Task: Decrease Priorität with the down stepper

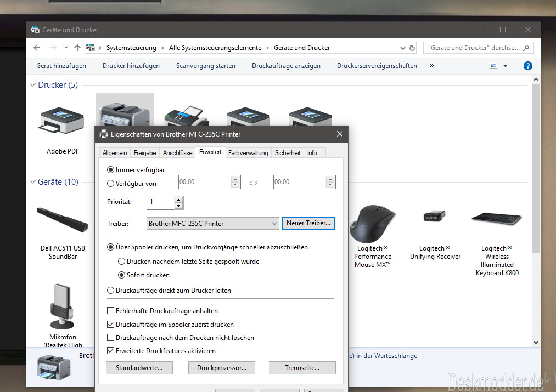Action: (179, 206)
